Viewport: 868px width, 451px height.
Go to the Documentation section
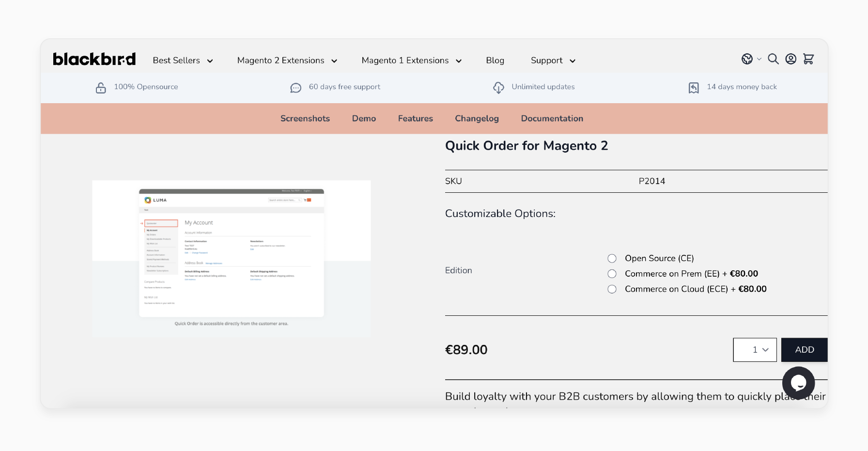552,119
